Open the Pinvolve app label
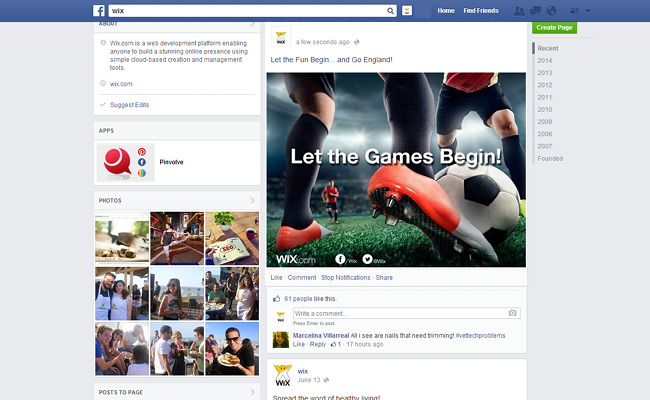The width and height of the screenshot is (650, 400). click(x=171, y=162)
